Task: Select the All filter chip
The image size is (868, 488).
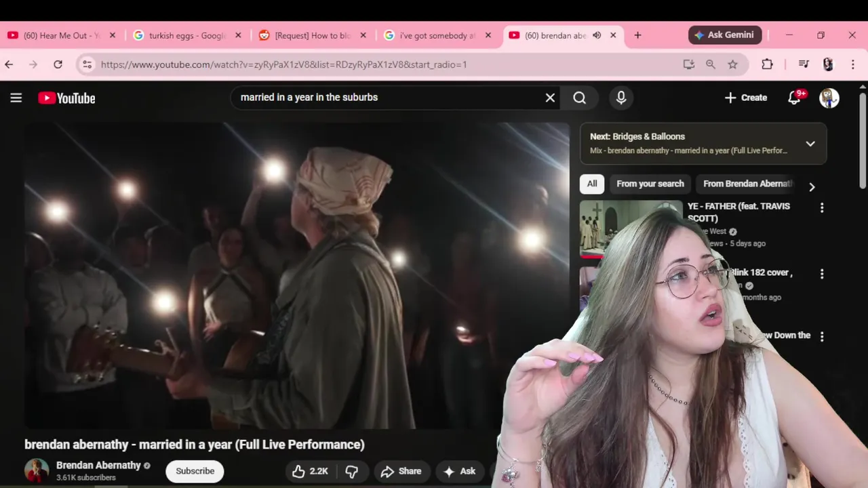Action: pos(592,184)
